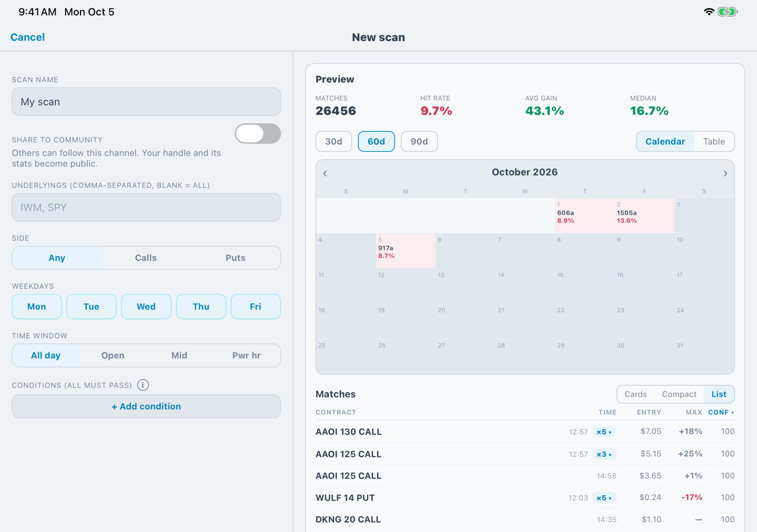Go to previous month in calendar
This screenshot has height=532, width=757.
(325, 174)
